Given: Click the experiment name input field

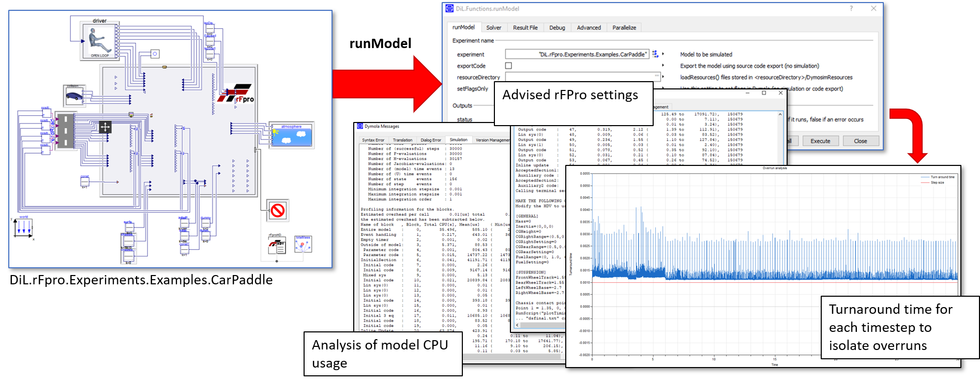Looking at the screenshot, I should click(577, 54).
